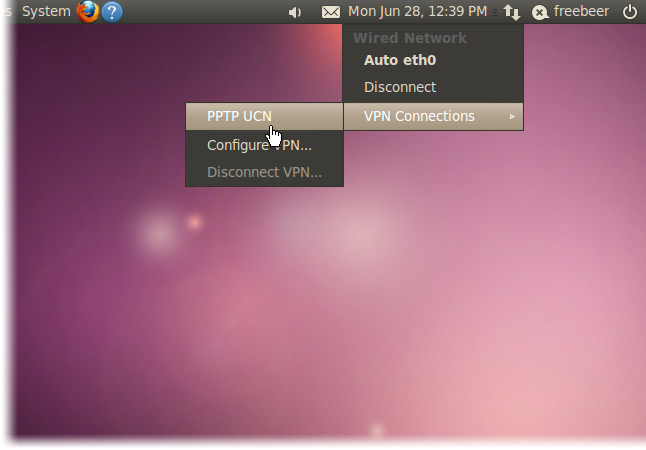The height and width of the screenshot is (450, 646).
Task: Connect to PPTP UCN VPN
Action: (264, 117)
